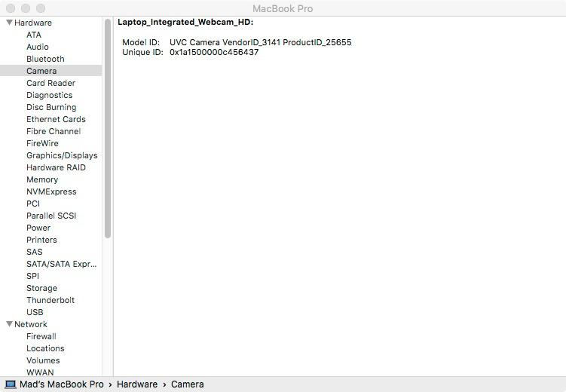The height and width of the screenshot is (392, 566).
Task: Select PCI in the sidebar
Action: [x=33, y=204]
